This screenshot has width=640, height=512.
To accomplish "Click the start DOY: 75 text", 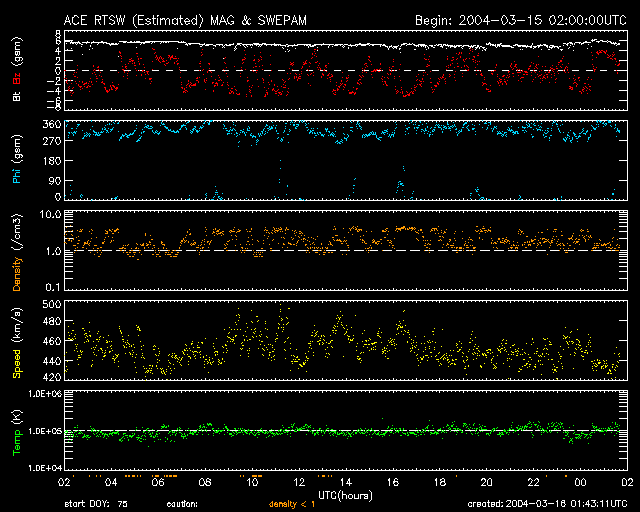I will coord(103,504).
